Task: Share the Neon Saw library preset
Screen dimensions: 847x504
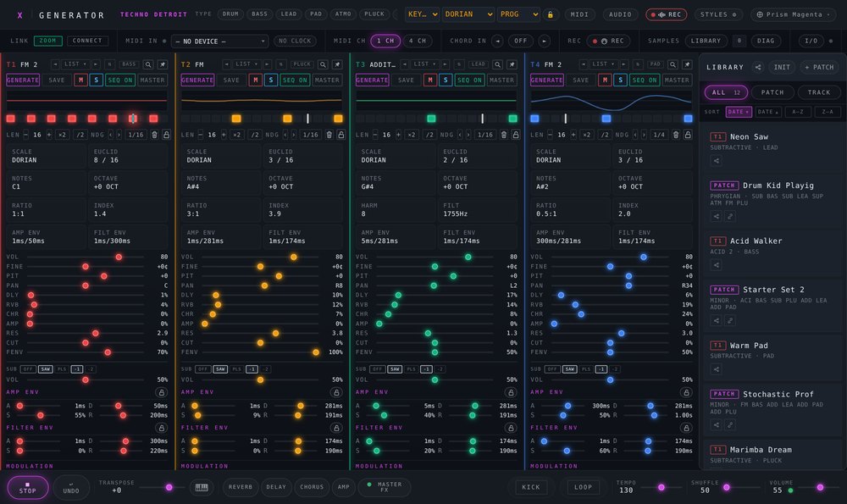Action: click(717, 160)
